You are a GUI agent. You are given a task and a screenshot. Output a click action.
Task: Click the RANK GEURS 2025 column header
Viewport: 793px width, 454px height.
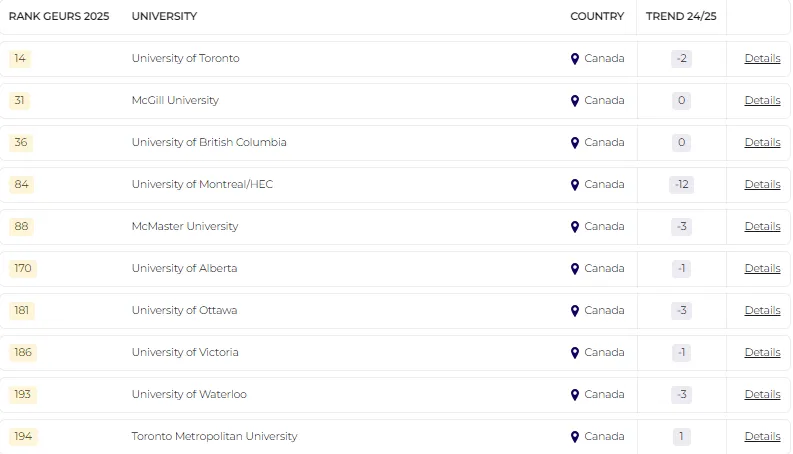click(59, 16)
